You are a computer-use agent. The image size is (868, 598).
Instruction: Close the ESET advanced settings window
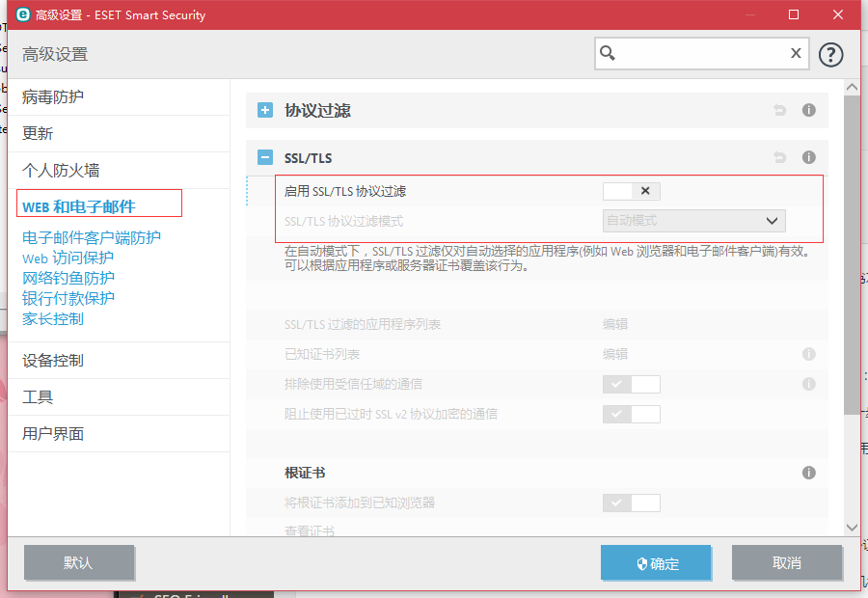837,14
